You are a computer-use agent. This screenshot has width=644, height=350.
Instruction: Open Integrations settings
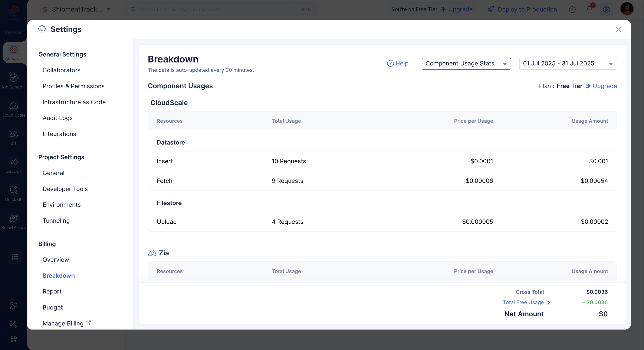(x=59, y=134)
